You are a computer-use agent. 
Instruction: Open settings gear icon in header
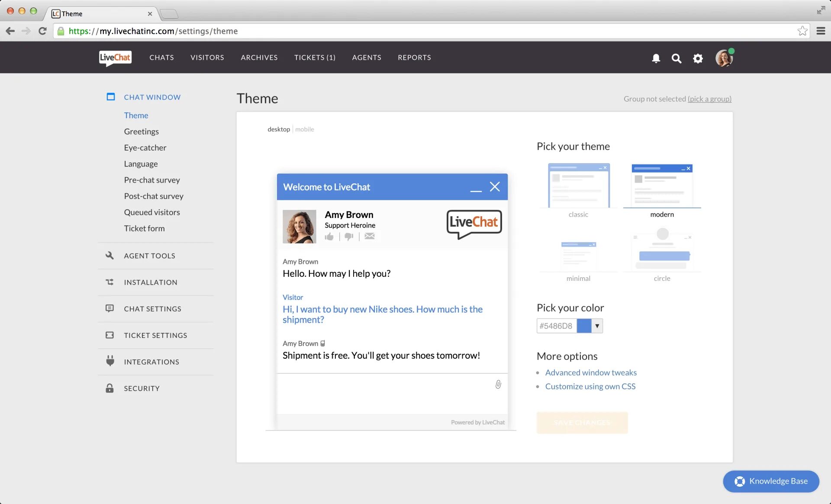[698, 58]
